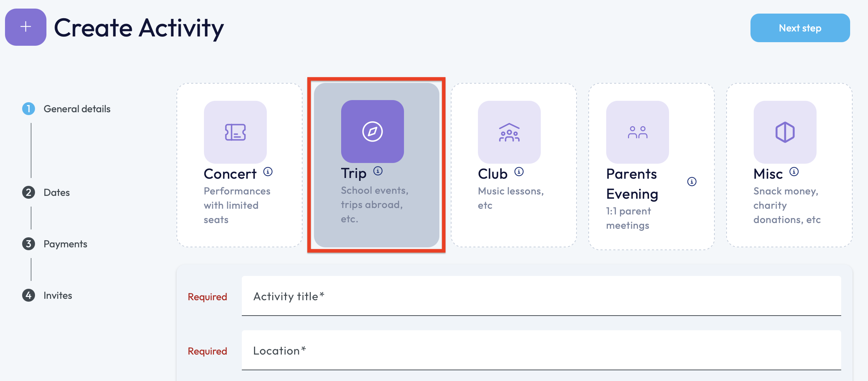Viewport: 868px width, 381px height.
Task: Show info icon beside Trip
Action: point(378,171)
